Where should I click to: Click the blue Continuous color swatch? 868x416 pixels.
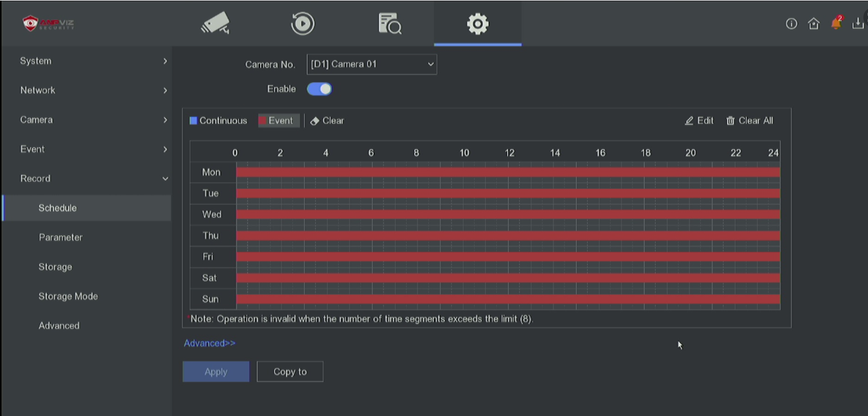point(193,121)
